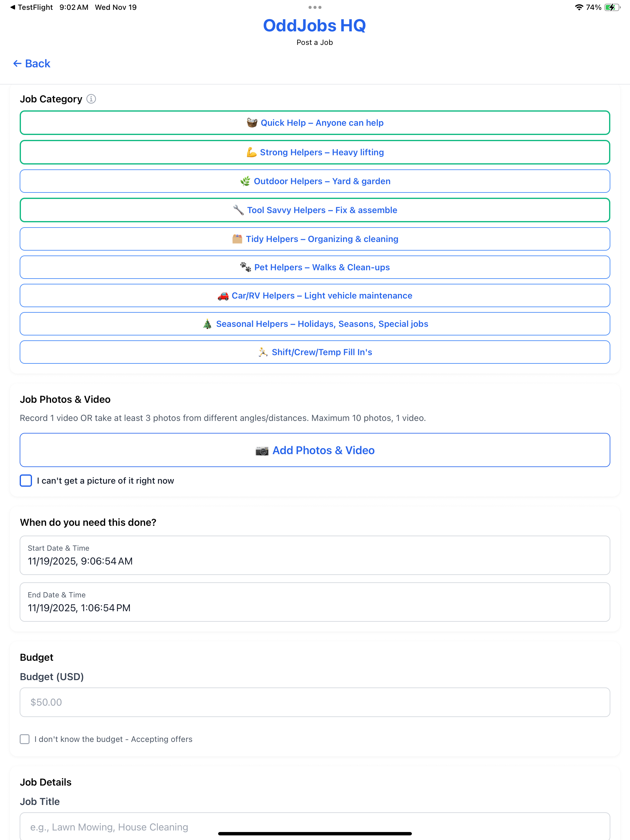Tap the paw icon for Pet Helpers
630x840 pixels.
point(245,267)
